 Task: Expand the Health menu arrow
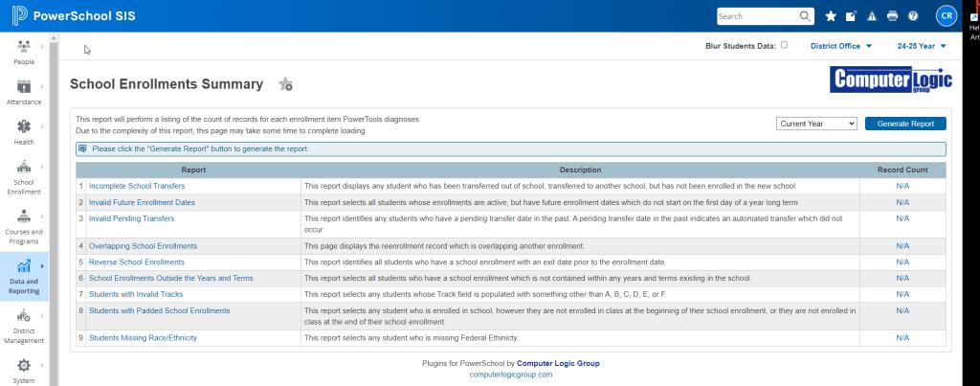(x=42, y=126)
